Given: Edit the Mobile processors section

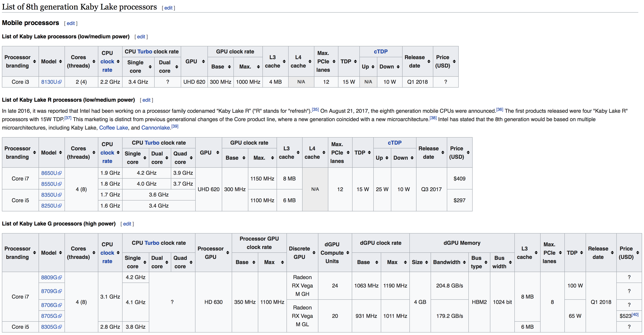Looking at the screenshot, I should [71, 23].
